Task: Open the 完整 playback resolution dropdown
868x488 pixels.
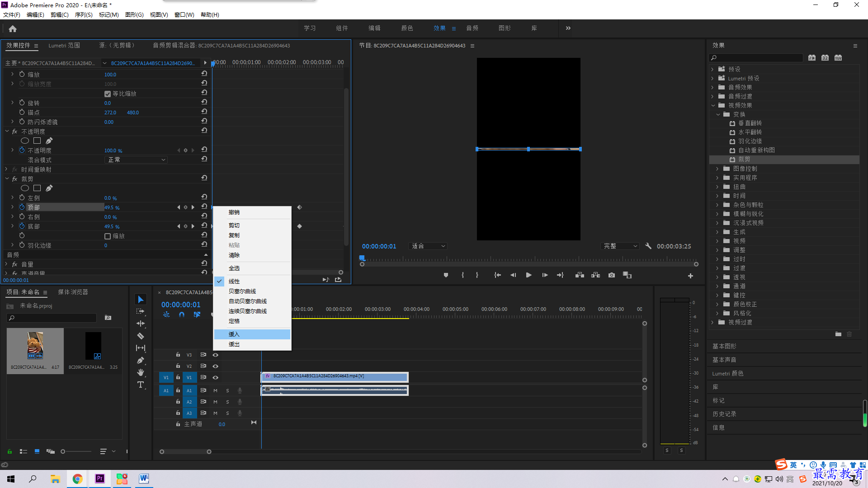Action: [x=620, y=246]
